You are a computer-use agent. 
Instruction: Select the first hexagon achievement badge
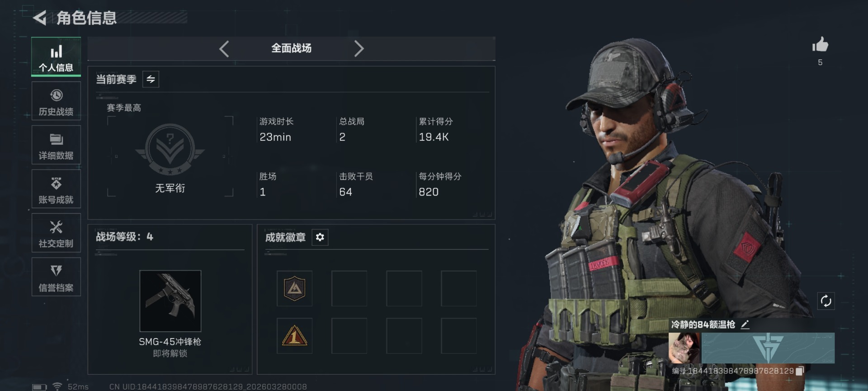pyautogui.click(x=295, y=288)
